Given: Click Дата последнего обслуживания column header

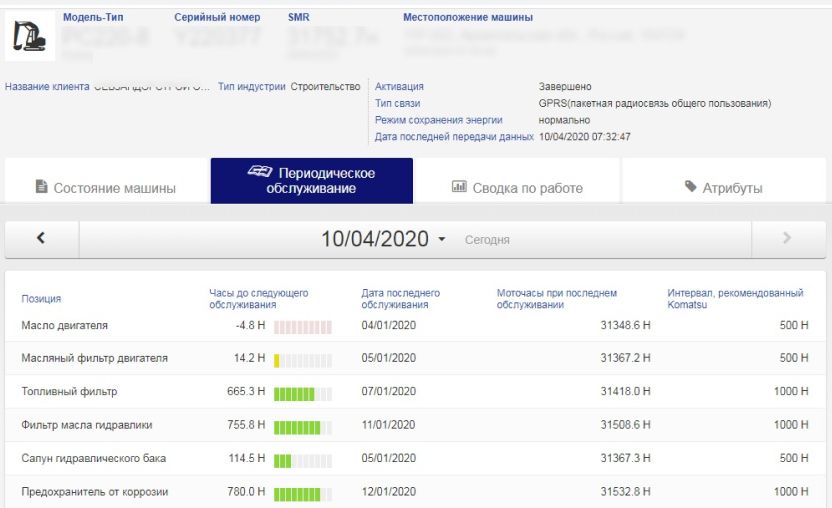Looking at the screenshot, I should tap(401, 299).
